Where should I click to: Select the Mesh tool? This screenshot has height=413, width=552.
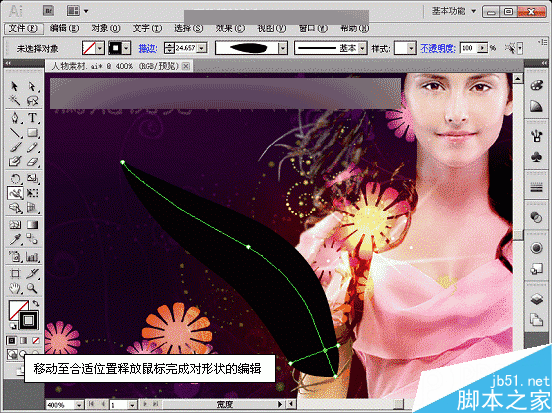[15, 224]
